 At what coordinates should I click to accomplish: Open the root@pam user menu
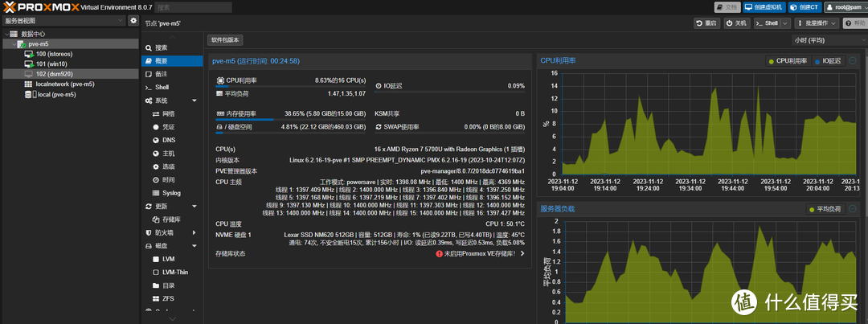click(x=844, y=7)
